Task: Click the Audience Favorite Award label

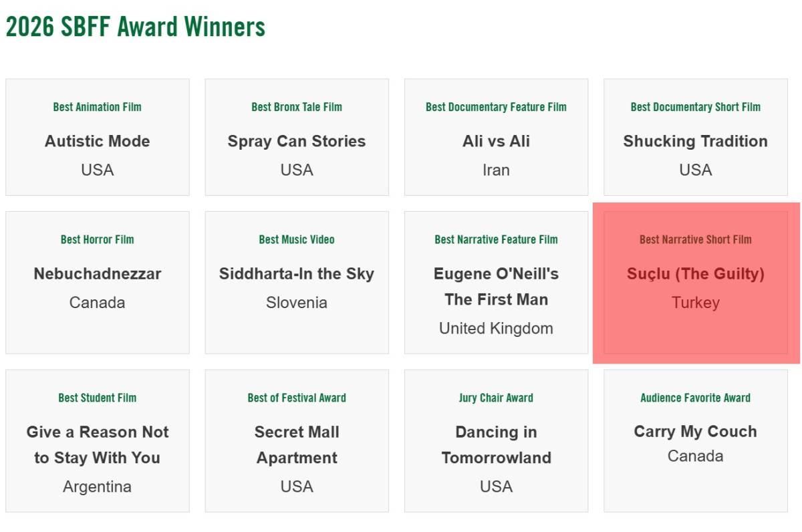Action: [695, 398]
